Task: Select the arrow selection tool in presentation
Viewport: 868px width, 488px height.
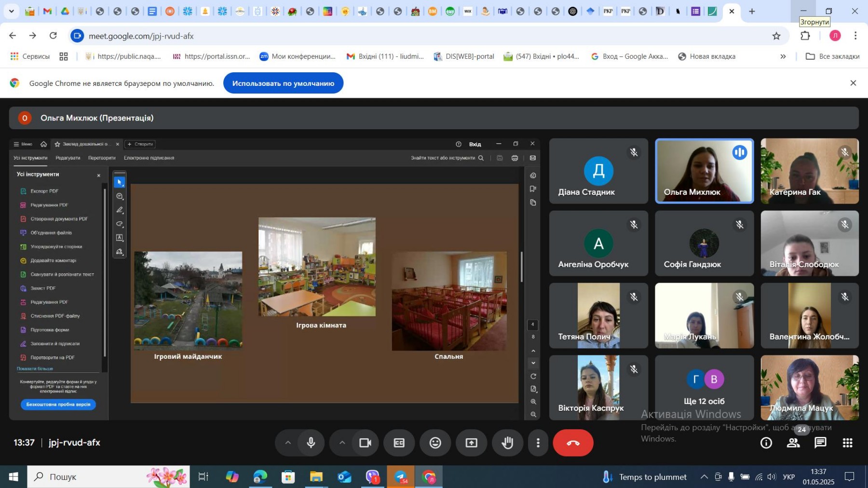Action: 120,182
